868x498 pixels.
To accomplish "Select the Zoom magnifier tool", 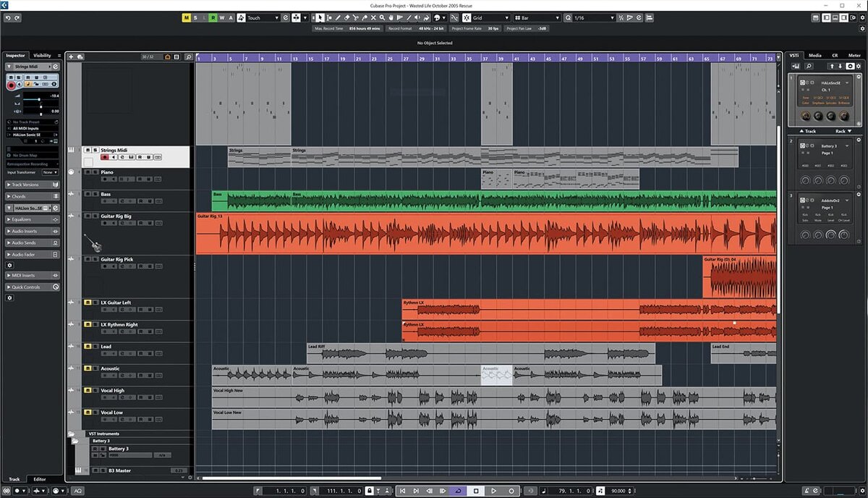I will [382, 17].
